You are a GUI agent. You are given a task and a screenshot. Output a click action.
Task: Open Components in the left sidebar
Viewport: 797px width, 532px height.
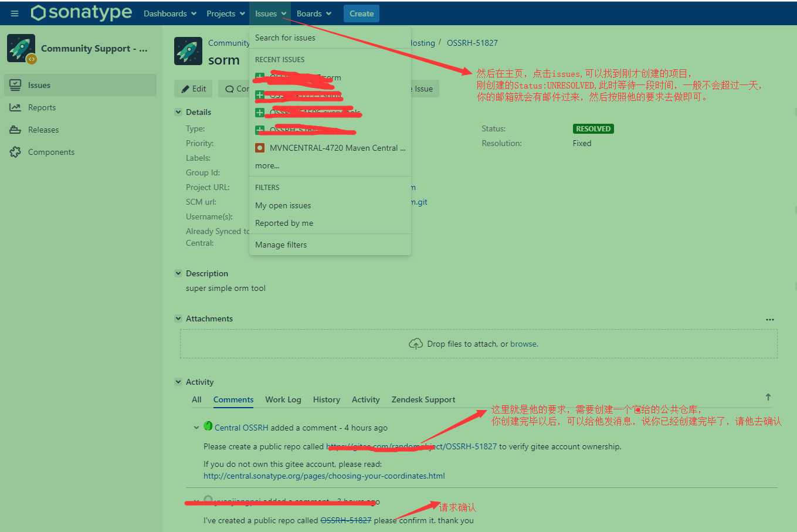(x=80, y=152)
